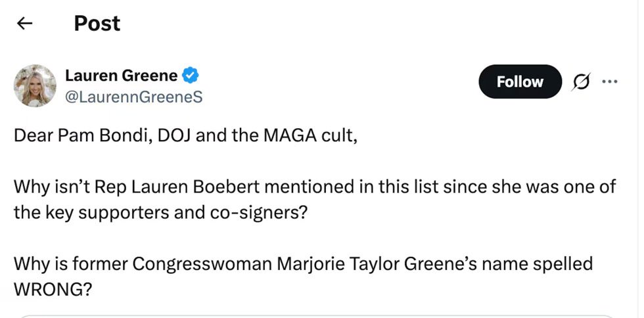Click the Post page heading
This screenshot has height=318, width=644.
coord(97,24)
